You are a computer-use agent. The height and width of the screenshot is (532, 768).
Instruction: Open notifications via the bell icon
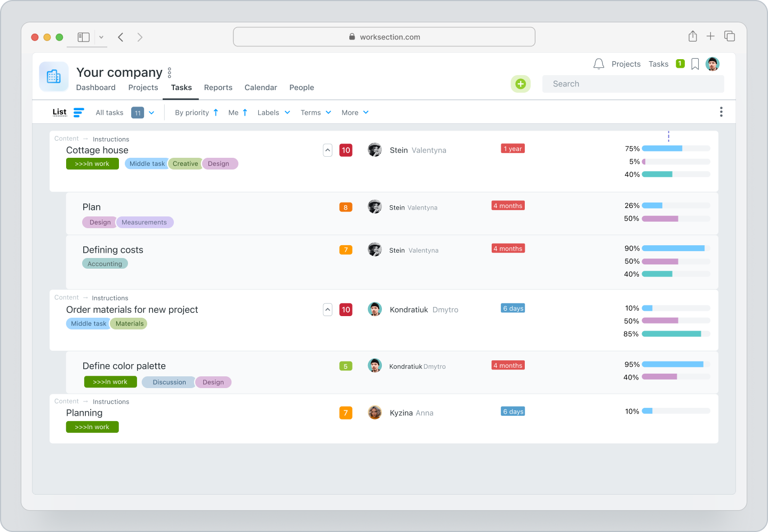[598, 63]
